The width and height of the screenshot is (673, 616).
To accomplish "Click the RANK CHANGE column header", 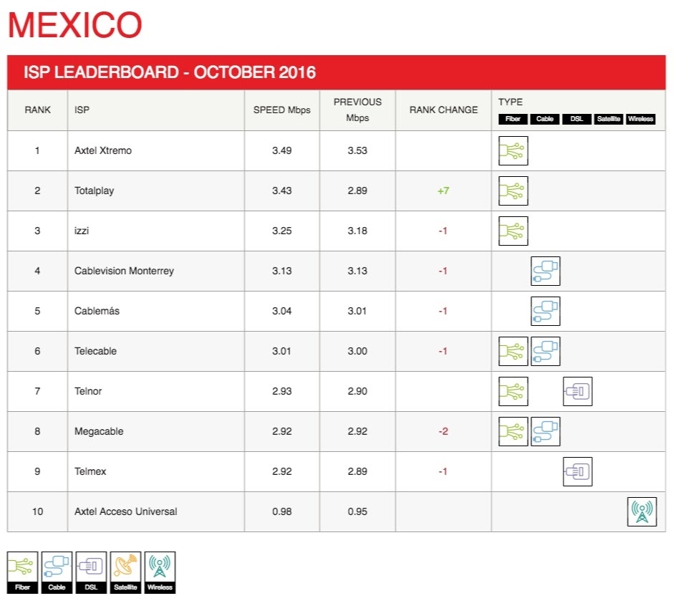I will tap(442, 110).
